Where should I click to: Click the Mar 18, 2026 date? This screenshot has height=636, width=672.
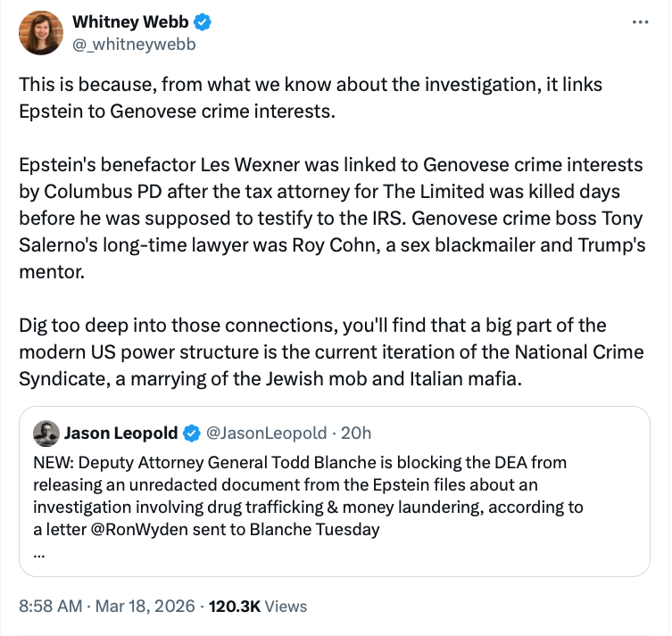pos(145,606)
